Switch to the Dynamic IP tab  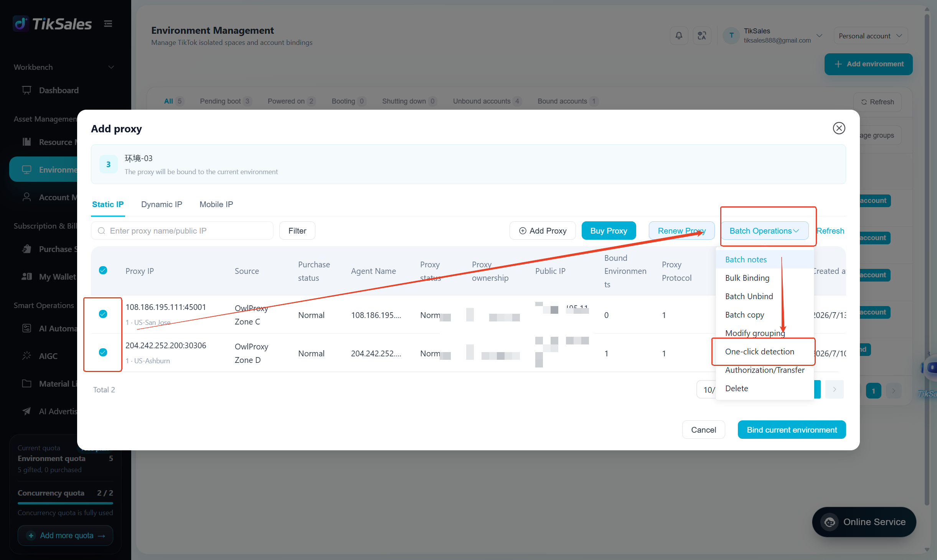point(162,204)
